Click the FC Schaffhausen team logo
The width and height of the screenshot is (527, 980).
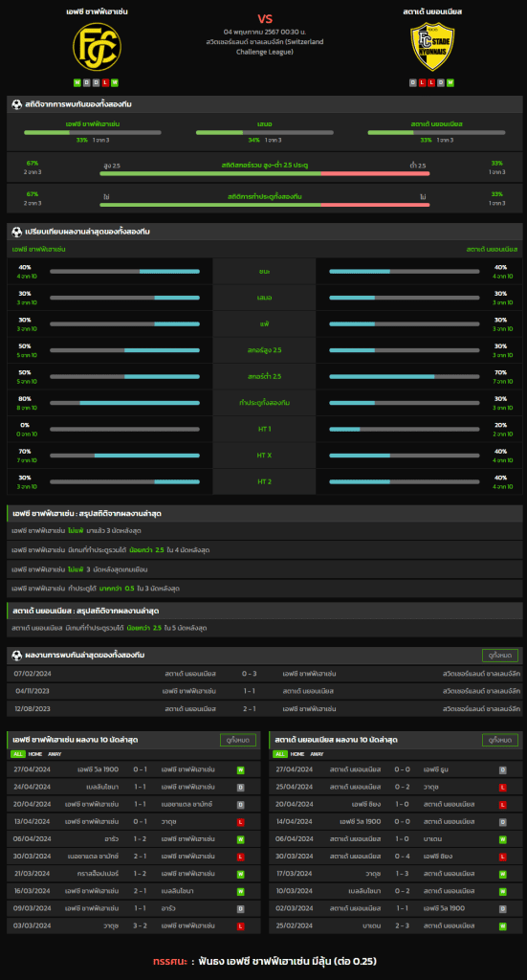(97, 47)
